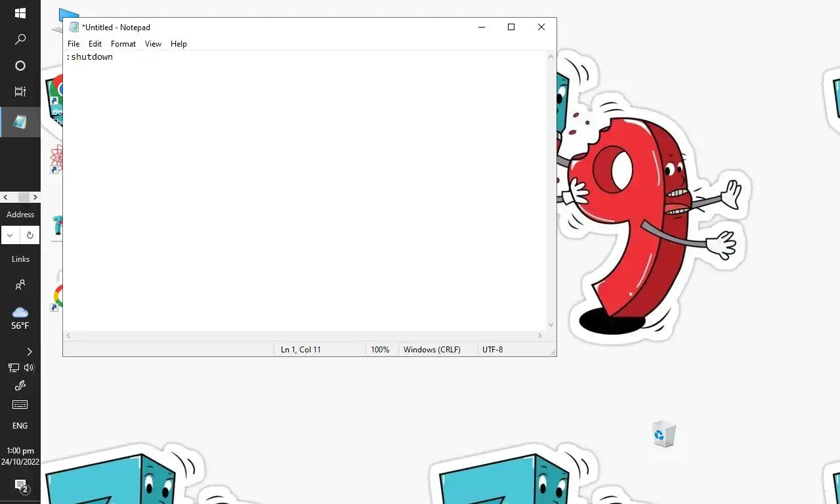Image resolution: width=840 pixels, height=504 pixels.
Task: Open Windows Ink Workspace pen icon
Action: pyautogui.click(x=20, y=386)
